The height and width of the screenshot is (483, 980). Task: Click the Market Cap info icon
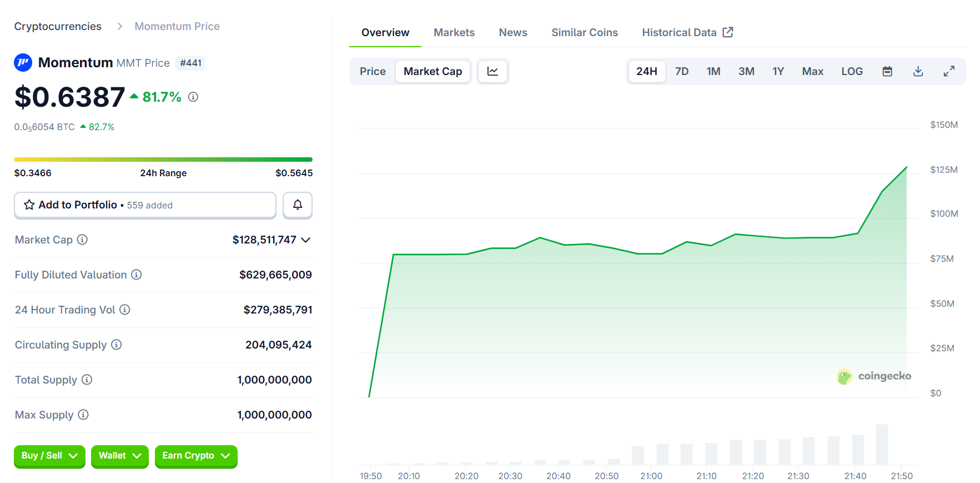(x=82, y=240)
